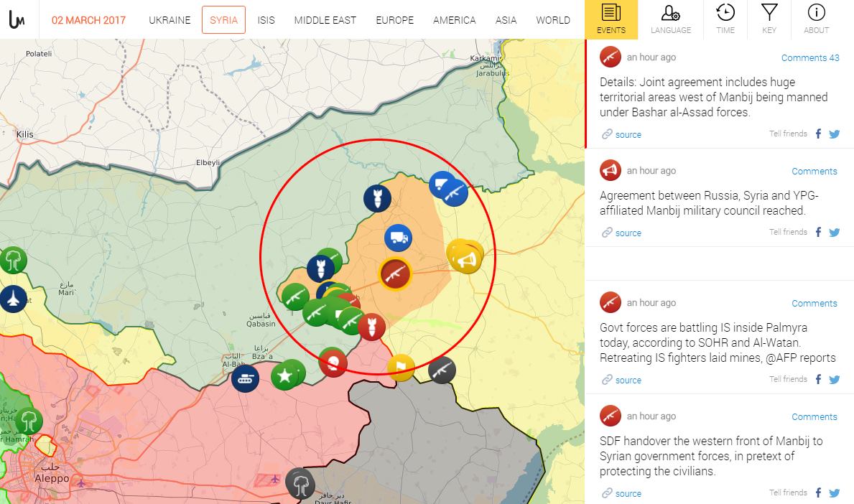Screen dimensions: 854x504
Task: Show the map Key legend
Action: 769,19
